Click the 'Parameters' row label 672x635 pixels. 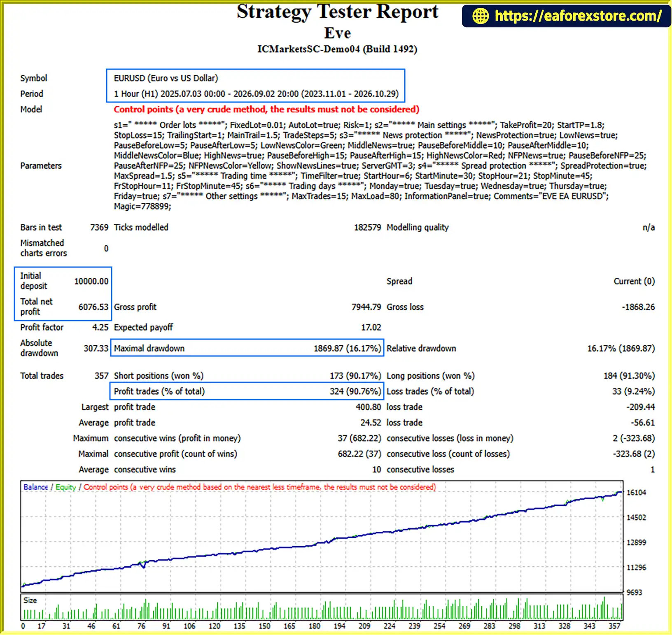click(41, 166)
